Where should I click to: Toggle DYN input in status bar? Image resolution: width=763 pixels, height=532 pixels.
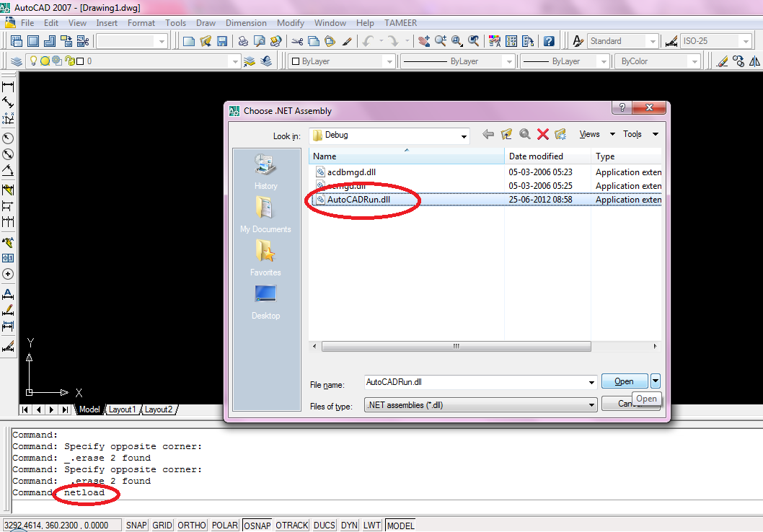[x=349, y=526]
